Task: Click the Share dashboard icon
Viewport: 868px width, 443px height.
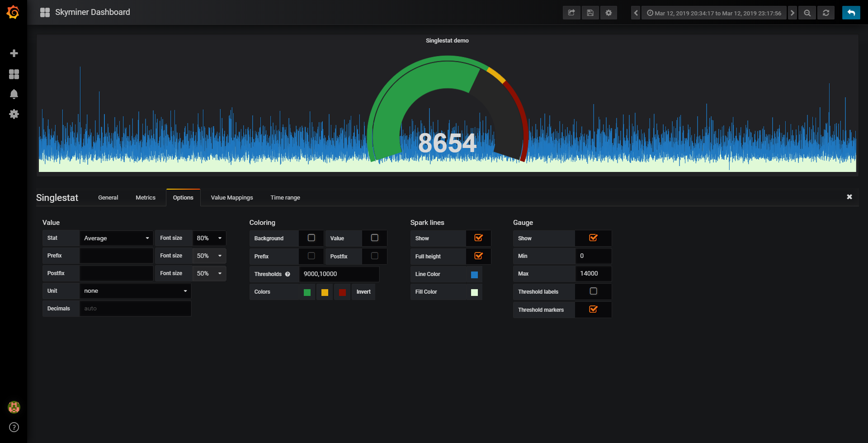Action: click(x=571, y=13)
